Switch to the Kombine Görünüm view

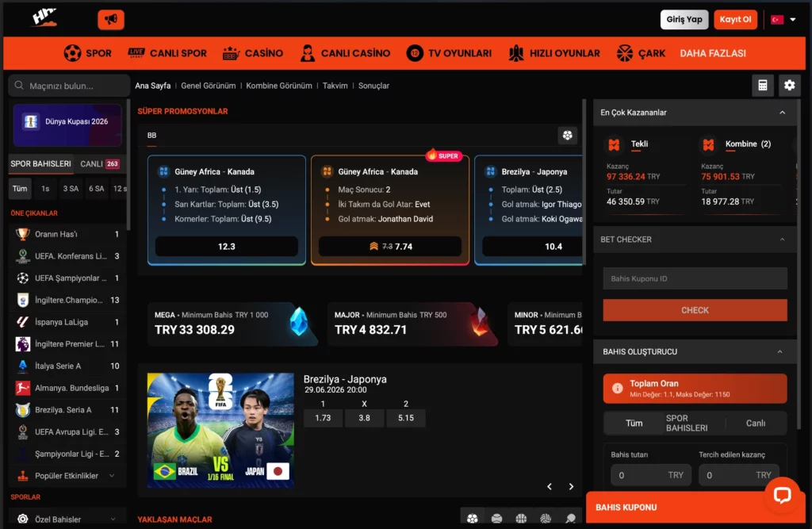tap(279, 86)
